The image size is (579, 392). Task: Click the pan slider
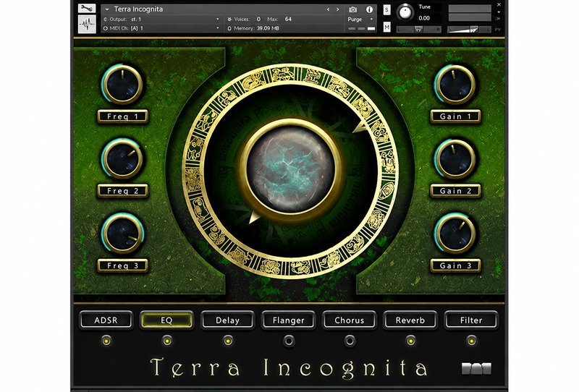419,30
